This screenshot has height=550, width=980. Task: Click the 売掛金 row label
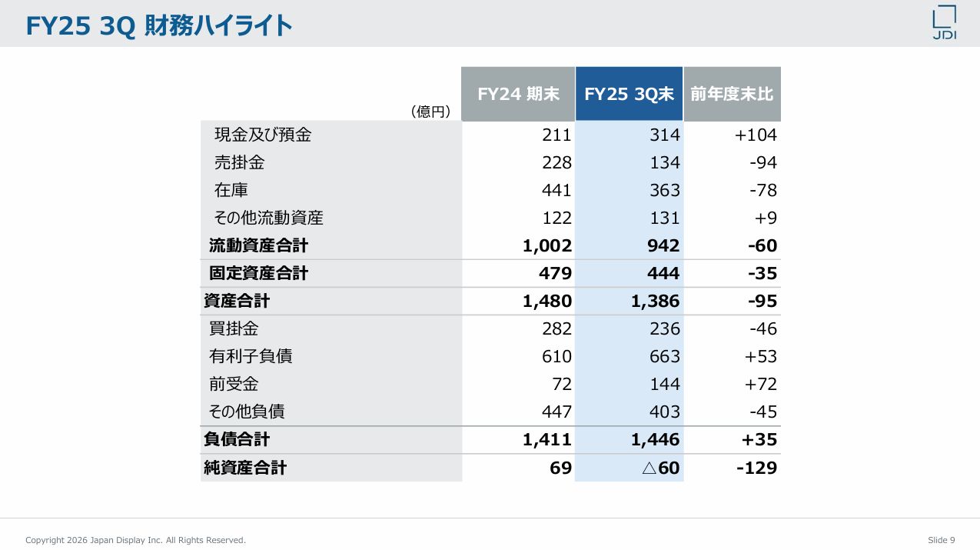click(x=239, y=162)
